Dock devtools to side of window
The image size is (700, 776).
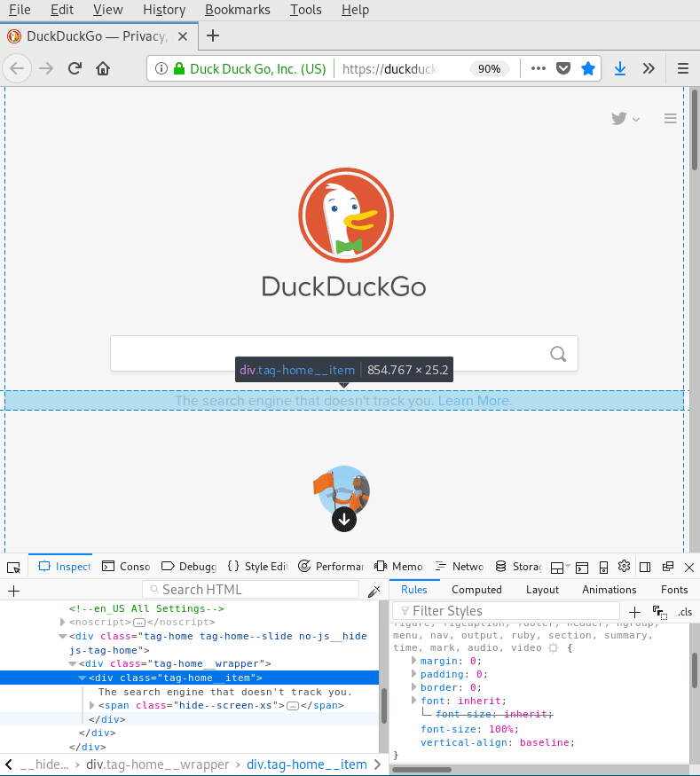point(645,568)
